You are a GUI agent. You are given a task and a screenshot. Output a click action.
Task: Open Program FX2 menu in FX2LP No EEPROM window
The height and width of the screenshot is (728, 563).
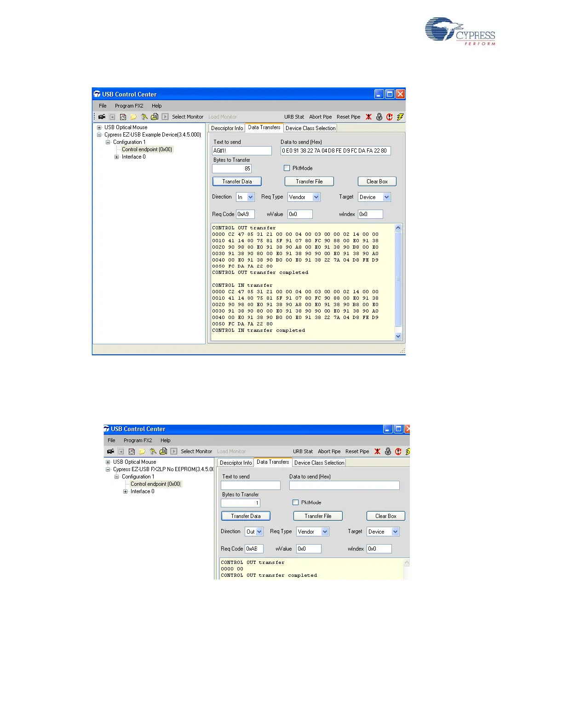(x=138, y=440)
